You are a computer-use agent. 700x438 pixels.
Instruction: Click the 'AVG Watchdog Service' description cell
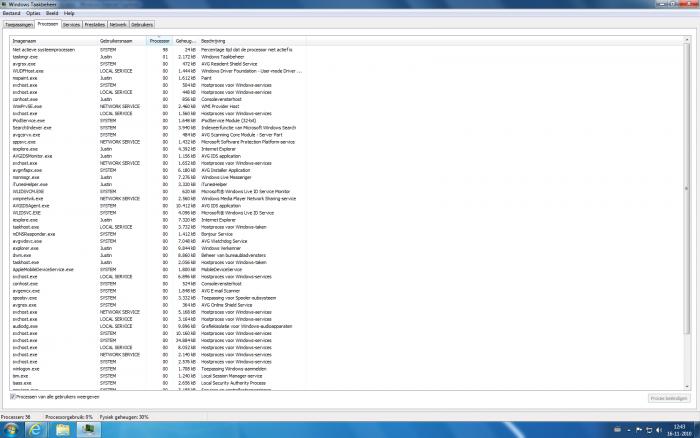(x=224, y=241)
